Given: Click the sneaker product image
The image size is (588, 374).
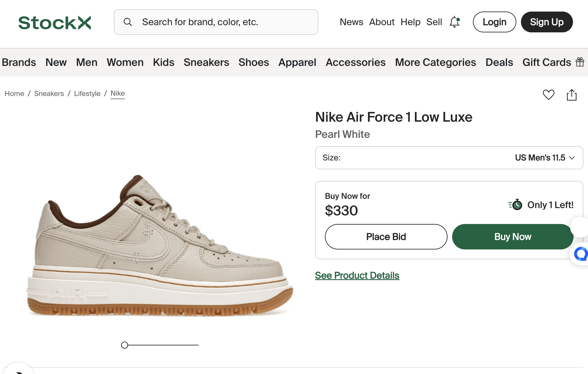Looking at the screenshot, I should point(160,246).
